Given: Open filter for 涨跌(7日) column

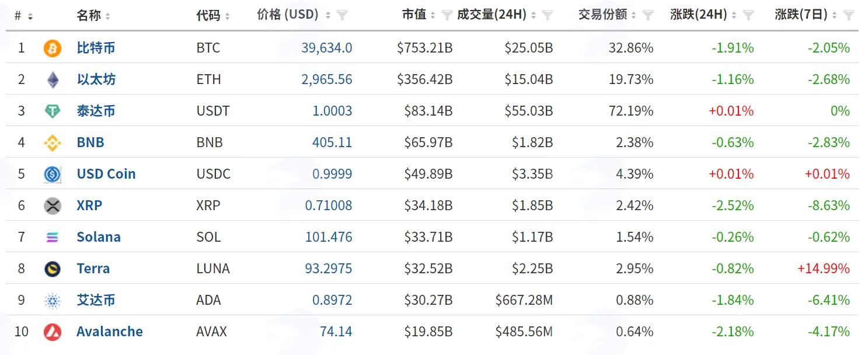Looking at the screenshot, I should 849,15.
